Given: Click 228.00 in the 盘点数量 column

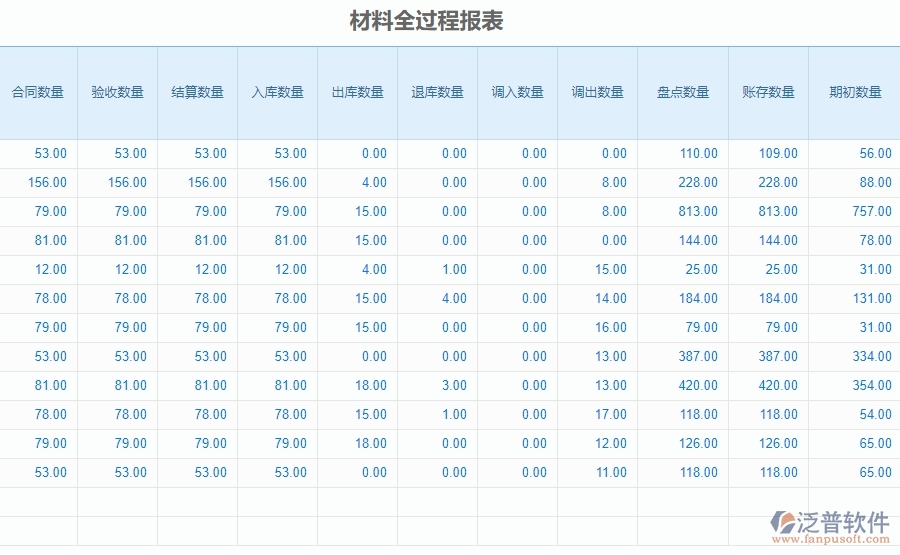Looking at the screenshot, I should [698, 183].
